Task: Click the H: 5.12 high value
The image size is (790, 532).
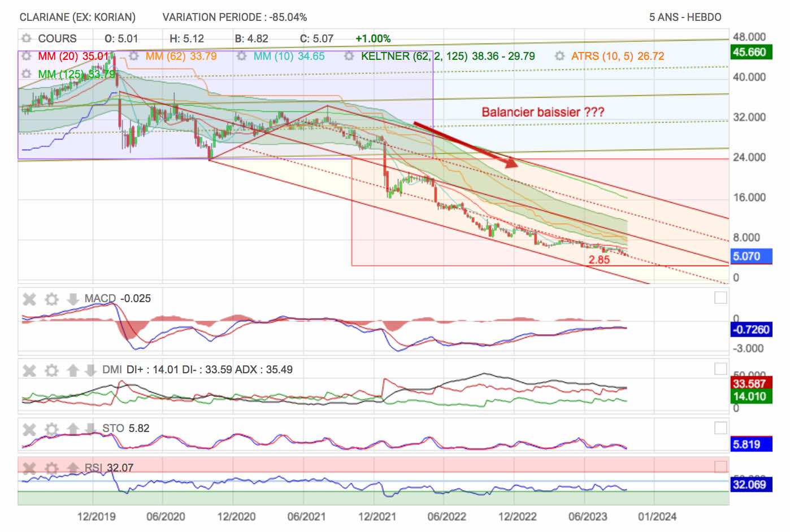Action: (186, 38)
